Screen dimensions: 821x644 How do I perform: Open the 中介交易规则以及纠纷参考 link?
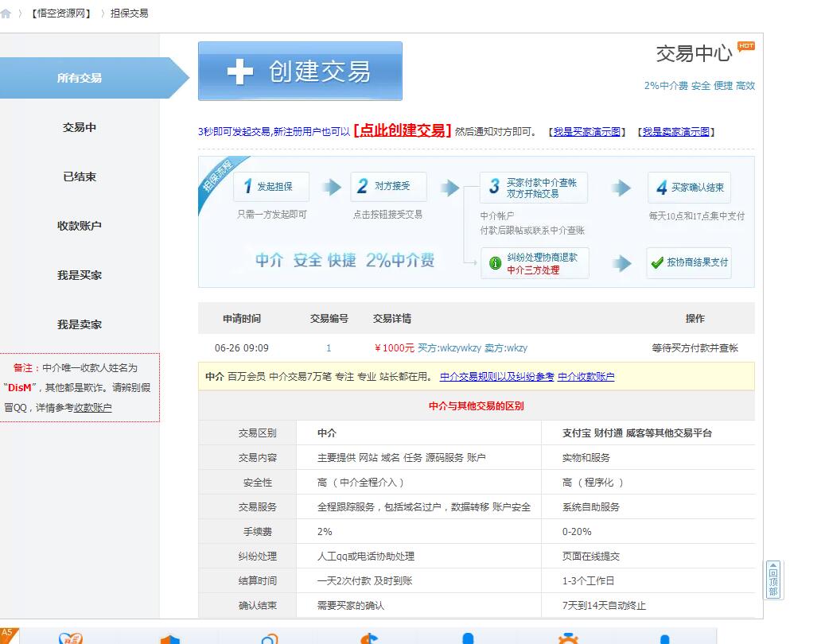[496, 377]
